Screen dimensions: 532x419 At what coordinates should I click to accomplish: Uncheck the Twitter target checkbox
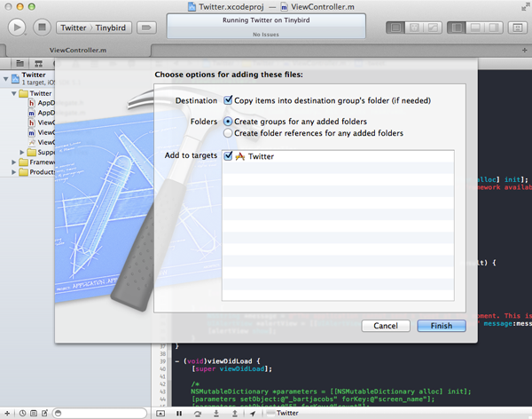tap(228, 155)
